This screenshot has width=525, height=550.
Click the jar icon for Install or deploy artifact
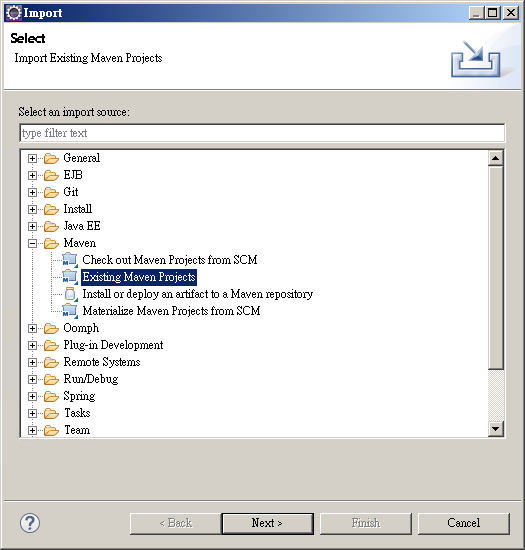click(70, 294)
